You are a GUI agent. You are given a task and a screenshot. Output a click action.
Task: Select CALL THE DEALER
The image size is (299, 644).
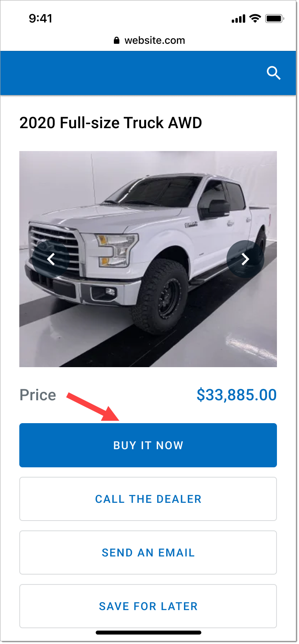point(148,499)
